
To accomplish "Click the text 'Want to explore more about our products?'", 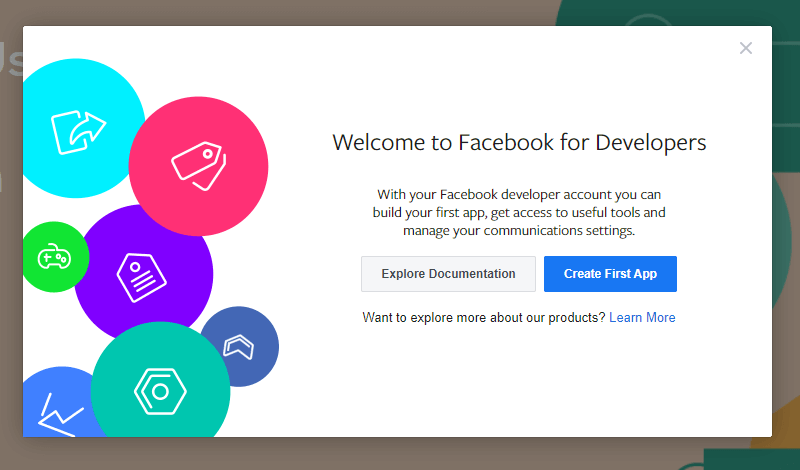I will tap(484, 317).
